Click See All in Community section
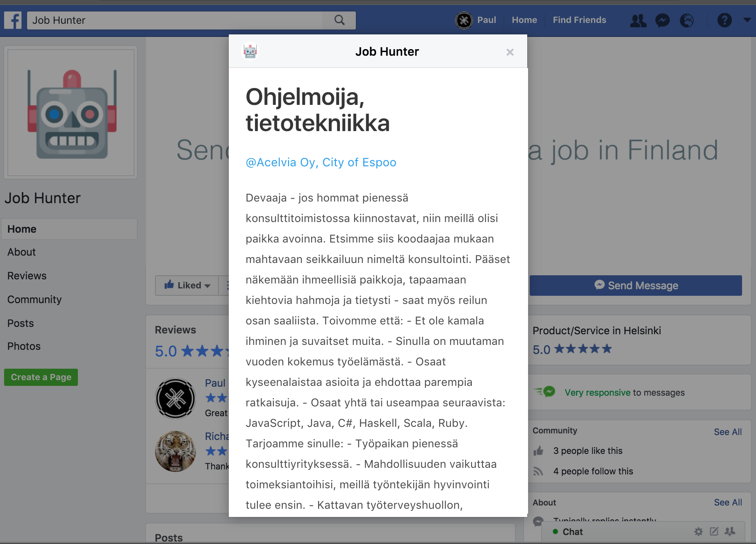 click(x=728, y=432)
